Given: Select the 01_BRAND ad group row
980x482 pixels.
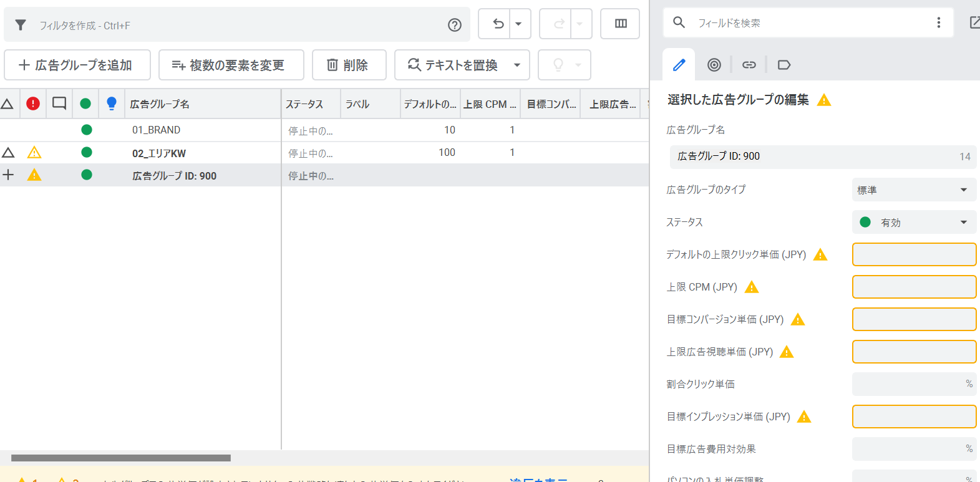Looking at the screenshot, I should pos(324,130).
